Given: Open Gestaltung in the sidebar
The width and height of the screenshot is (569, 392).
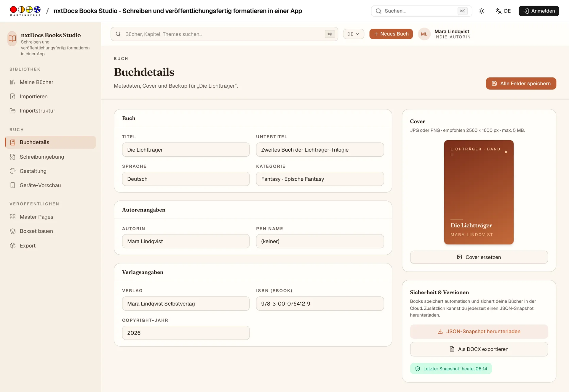Looking at the screenshot, I should [50, 171].
